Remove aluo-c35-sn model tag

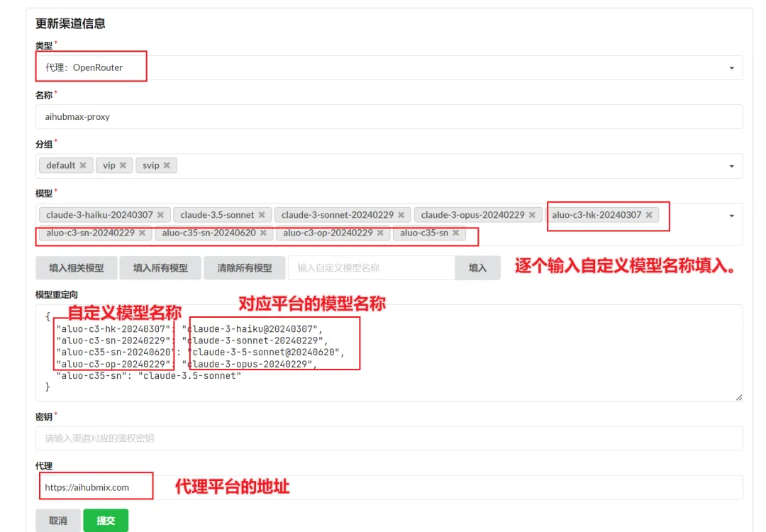[x=455, y=233]
